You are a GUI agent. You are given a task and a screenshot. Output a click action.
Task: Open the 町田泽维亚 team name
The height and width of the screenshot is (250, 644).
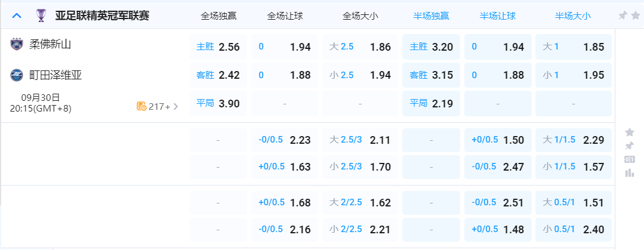56,75
